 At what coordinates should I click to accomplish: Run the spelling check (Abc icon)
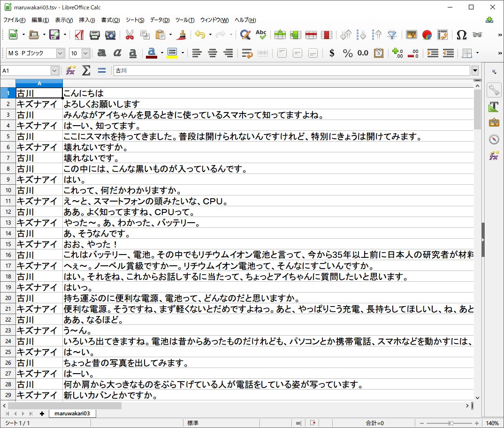click(261, 35)
